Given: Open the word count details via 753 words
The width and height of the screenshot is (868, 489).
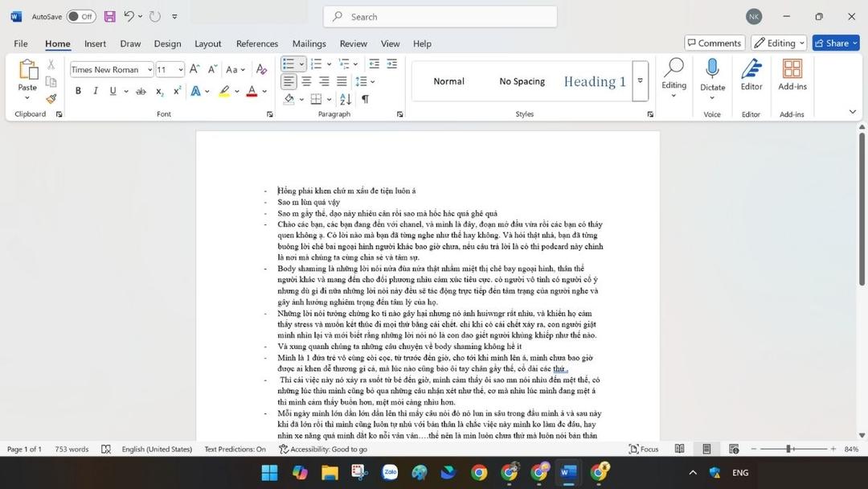Looking at the screenshot, I should (72, 449).
